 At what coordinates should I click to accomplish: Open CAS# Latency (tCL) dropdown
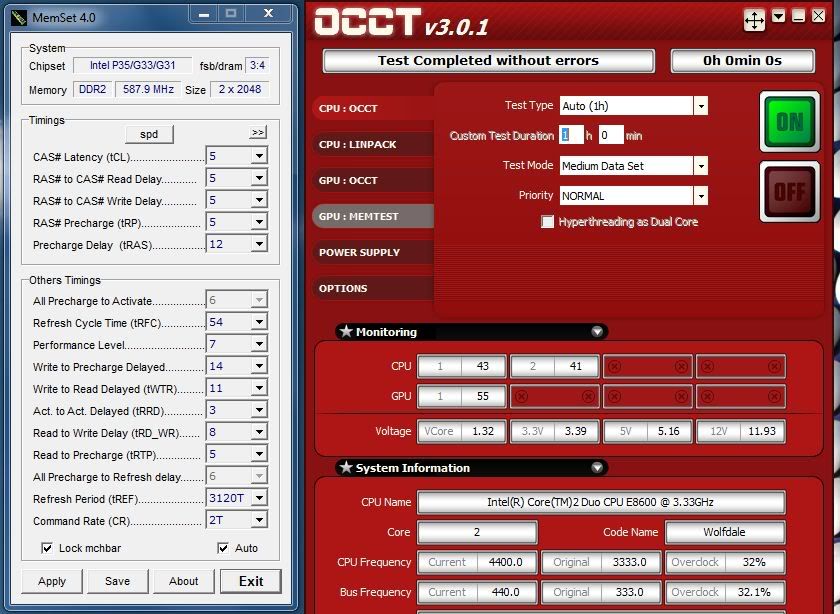pos(259,156)
